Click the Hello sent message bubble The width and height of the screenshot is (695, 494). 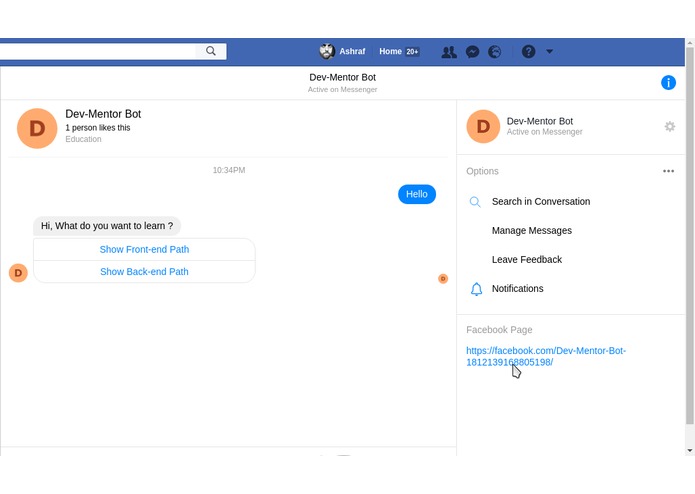pyautogui.click(x=417, y=194)
